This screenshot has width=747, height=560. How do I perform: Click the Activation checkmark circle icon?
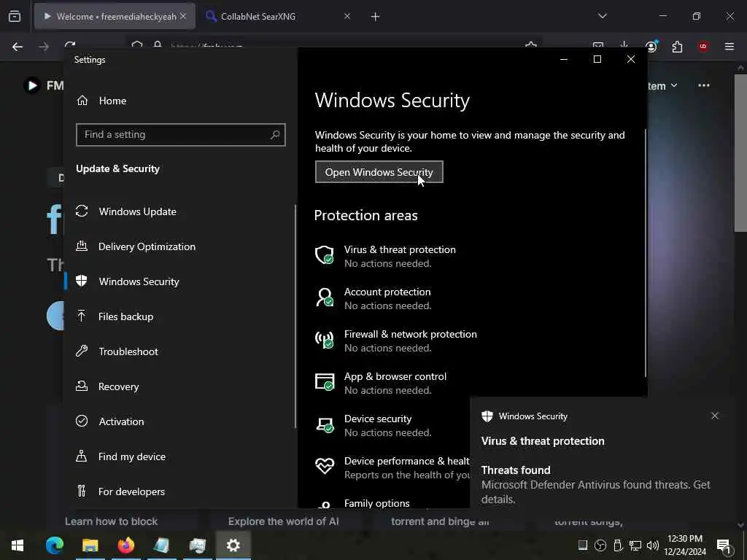click(x=82, y=421)
